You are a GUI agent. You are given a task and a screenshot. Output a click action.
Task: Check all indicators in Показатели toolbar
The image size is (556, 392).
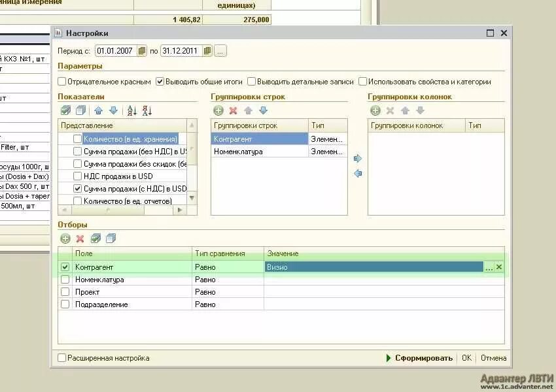coord(65,110)
